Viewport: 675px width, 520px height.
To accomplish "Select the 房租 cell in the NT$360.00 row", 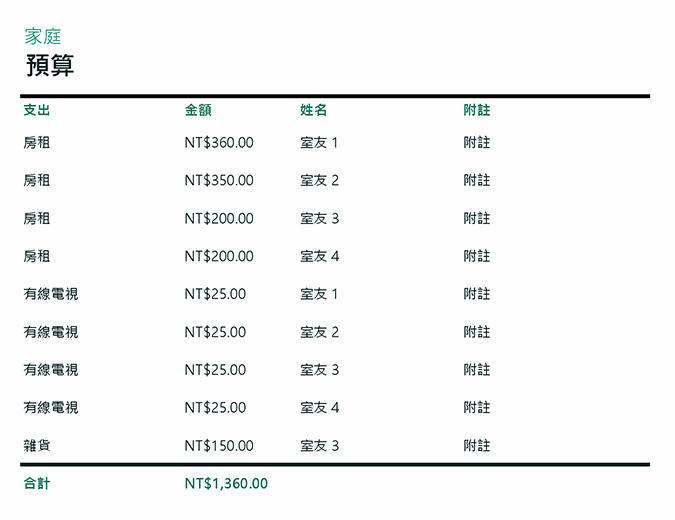I will pos(36,143).
